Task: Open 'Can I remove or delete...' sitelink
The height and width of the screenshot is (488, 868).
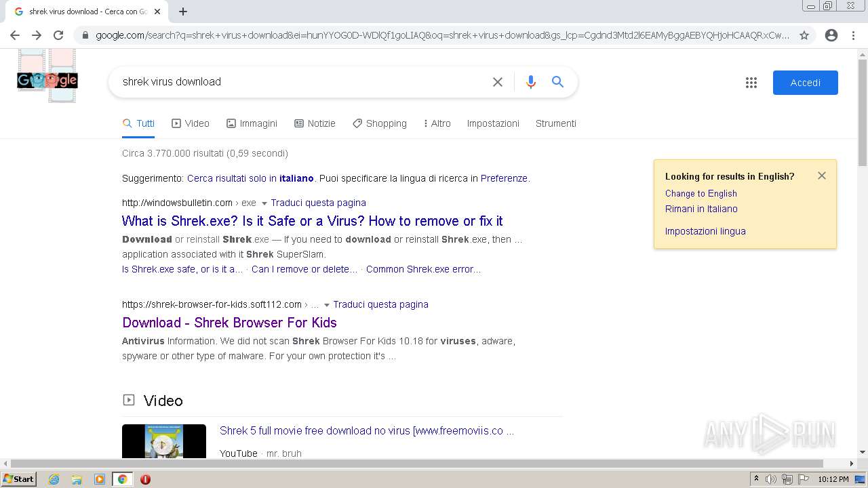Action: tap(304, 269)
